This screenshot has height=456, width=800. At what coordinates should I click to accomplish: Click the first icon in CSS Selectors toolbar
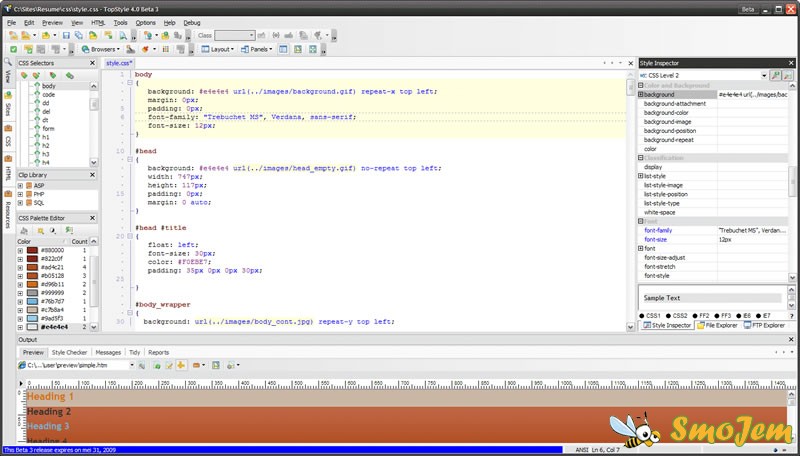(23, 75)
